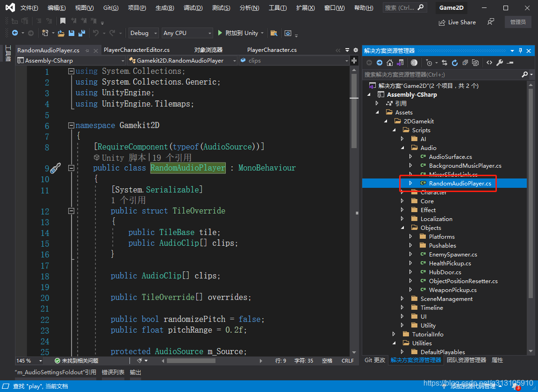
Task: Expand the AudioSurface.cs file node
Action: (411, 157)
